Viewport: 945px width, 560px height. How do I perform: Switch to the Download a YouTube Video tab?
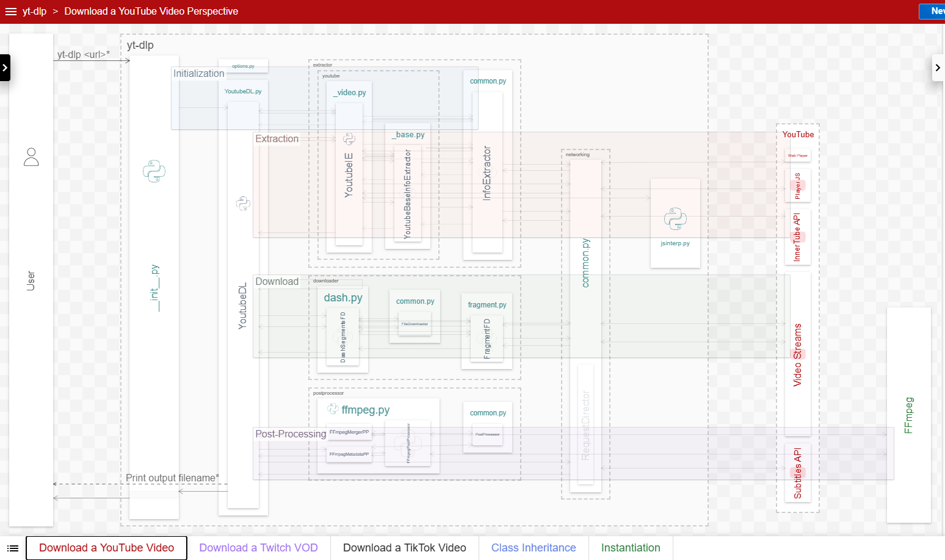107,548
